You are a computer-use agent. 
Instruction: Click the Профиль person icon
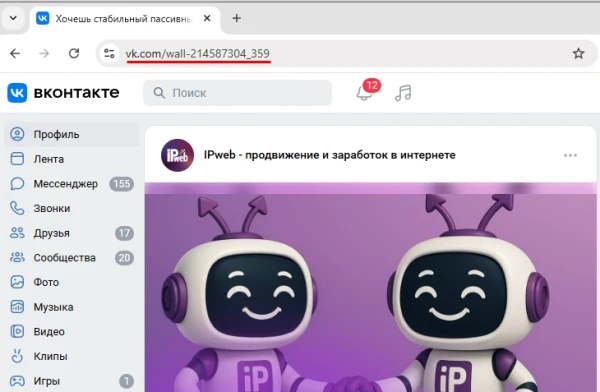[17, 134]
